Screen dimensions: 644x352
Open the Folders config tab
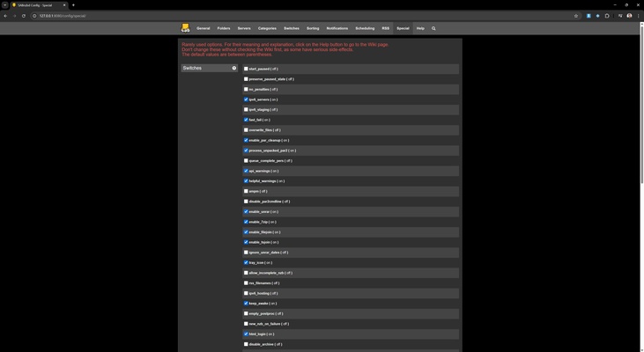224,28
